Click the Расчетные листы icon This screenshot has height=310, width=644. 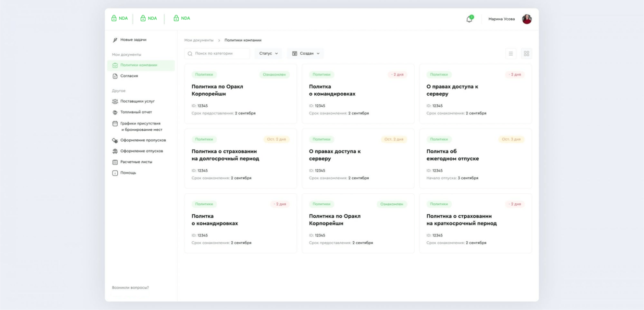point(115,162)
